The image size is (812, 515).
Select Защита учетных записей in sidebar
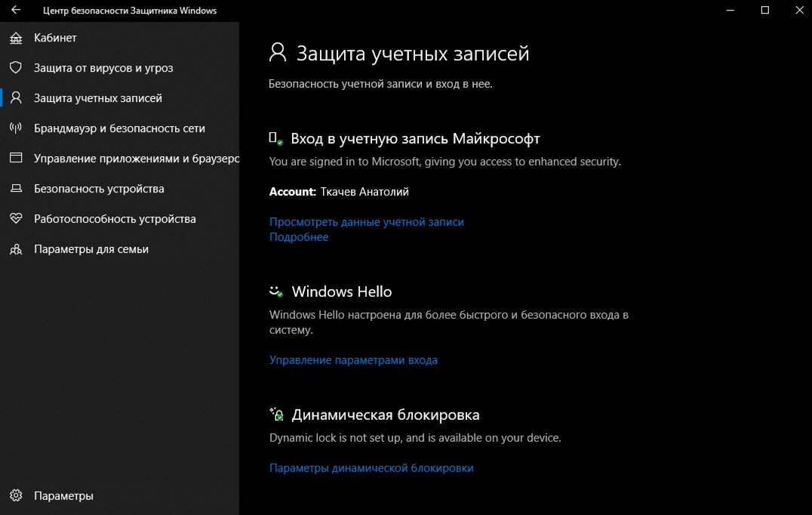(120, 98)
